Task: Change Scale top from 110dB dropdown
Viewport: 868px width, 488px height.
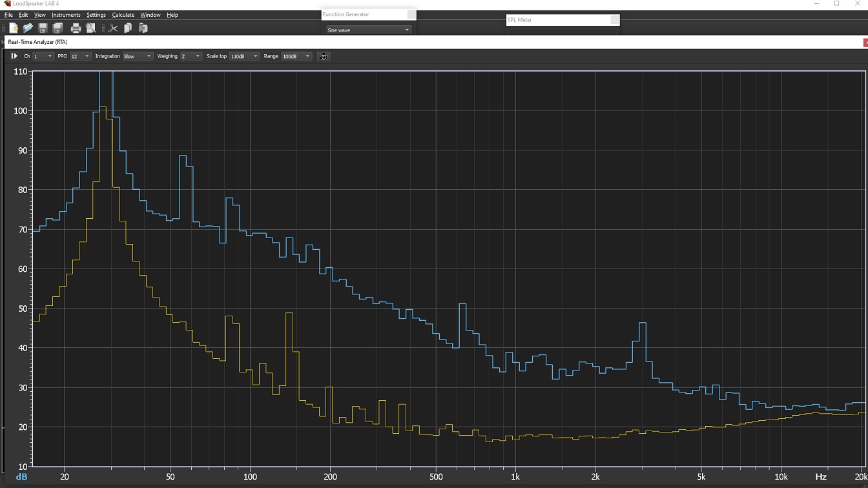Action: (x=245, y=57)
